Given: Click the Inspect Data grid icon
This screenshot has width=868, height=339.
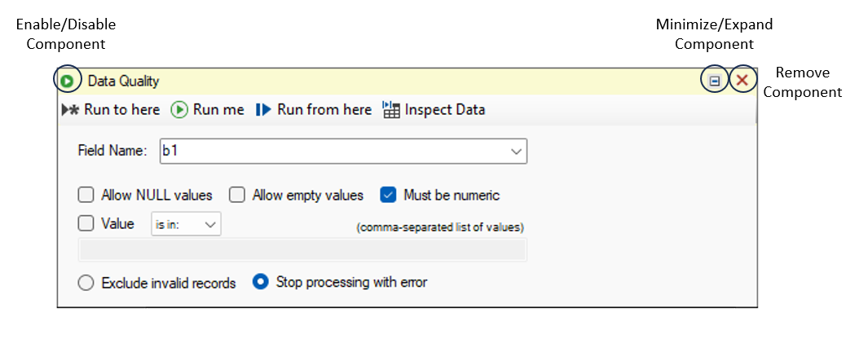Looking at the screenshot, I should (391, 110).
